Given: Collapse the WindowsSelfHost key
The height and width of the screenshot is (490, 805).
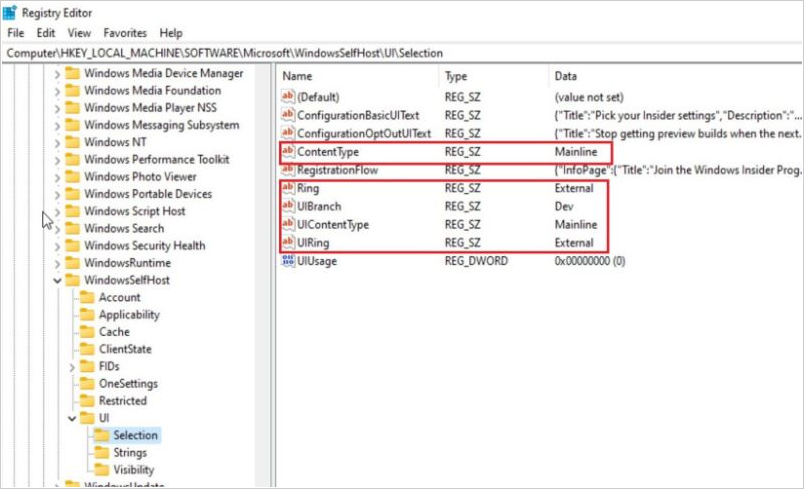Looking at the screenshot, I should (57, 280).
